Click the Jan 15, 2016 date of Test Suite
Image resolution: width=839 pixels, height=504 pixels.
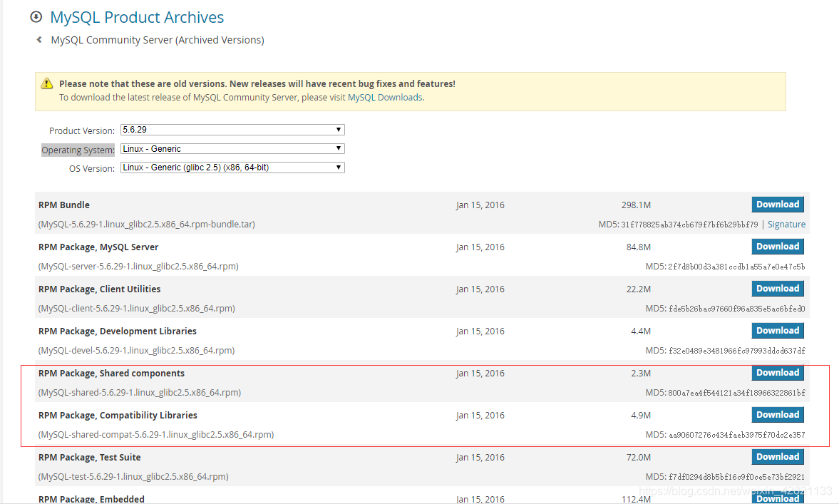coord(480,458)
